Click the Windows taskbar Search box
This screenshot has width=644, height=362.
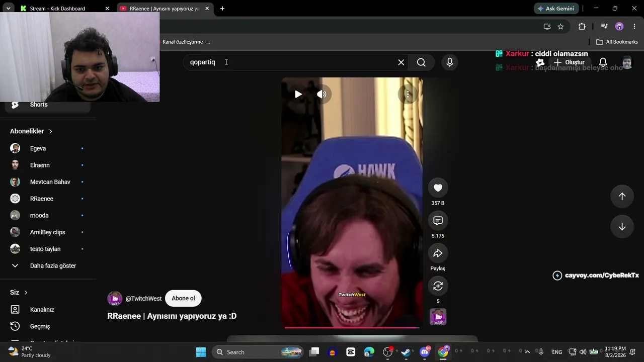(258, 352)
